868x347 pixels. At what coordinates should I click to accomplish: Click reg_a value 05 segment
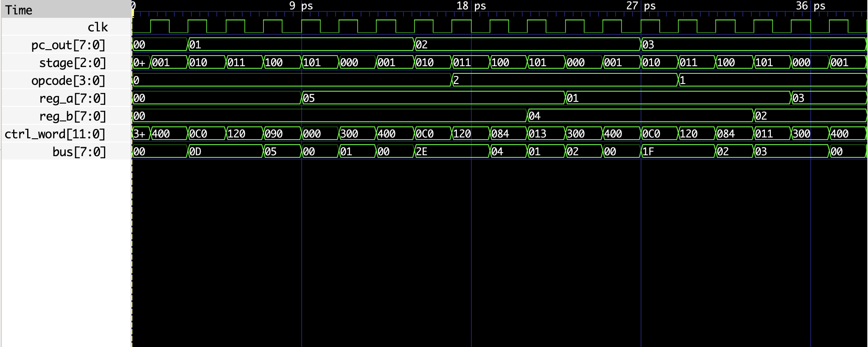coord(433,98)
